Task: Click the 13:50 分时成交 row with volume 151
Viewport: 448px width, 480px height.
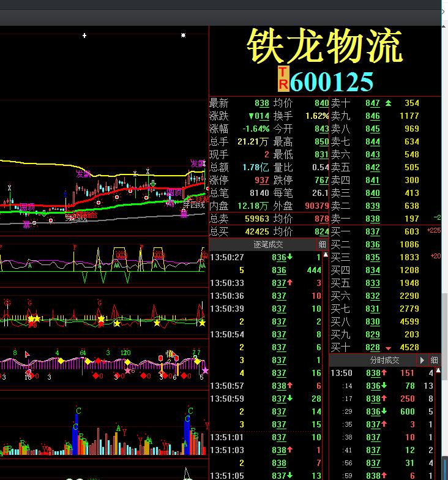Action: (x=382, y=373)
